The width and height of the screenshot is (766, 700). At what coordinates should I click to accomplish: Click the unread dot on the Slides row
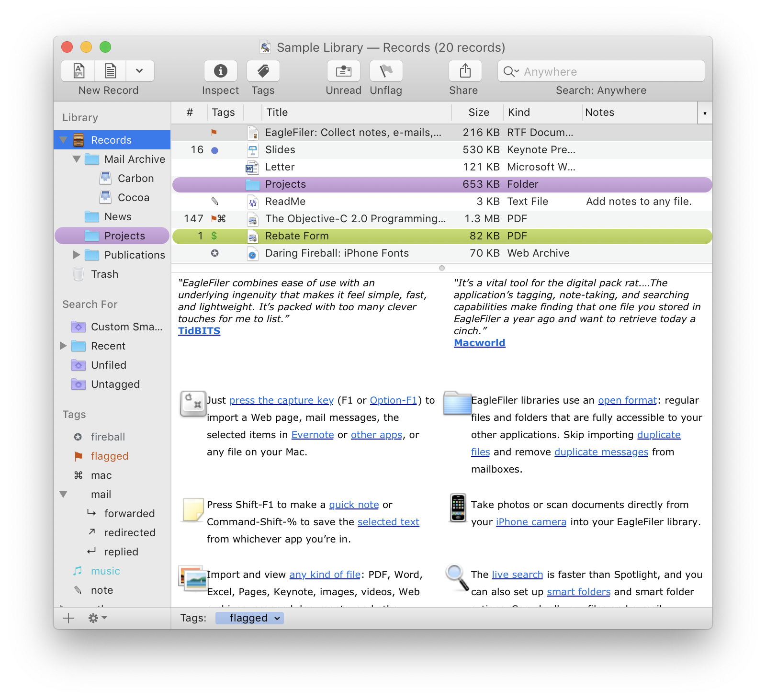tap(215, 150)
